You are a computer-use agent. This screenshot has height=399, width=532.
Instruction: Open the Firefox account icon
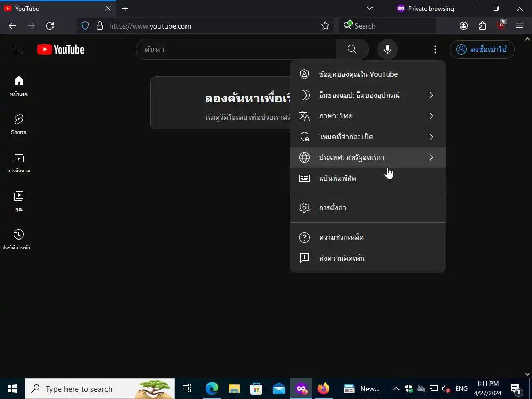coord(463,26)
